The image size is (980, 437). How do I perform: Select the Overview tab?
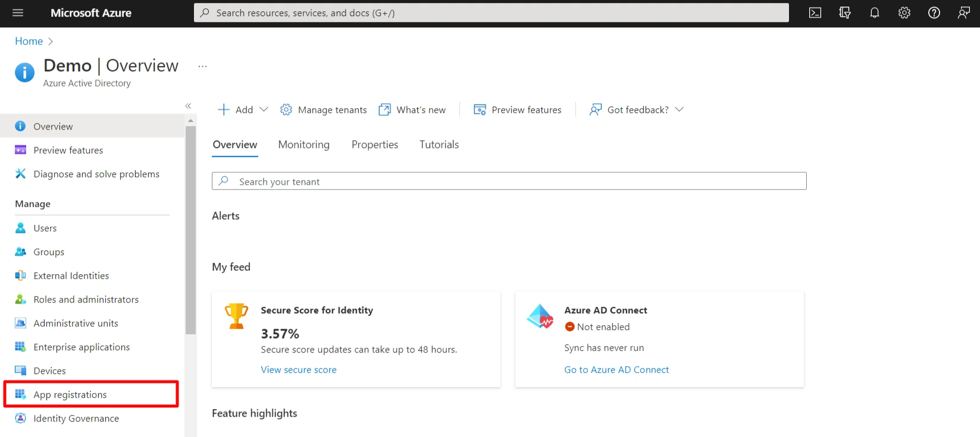coord(235,144)
